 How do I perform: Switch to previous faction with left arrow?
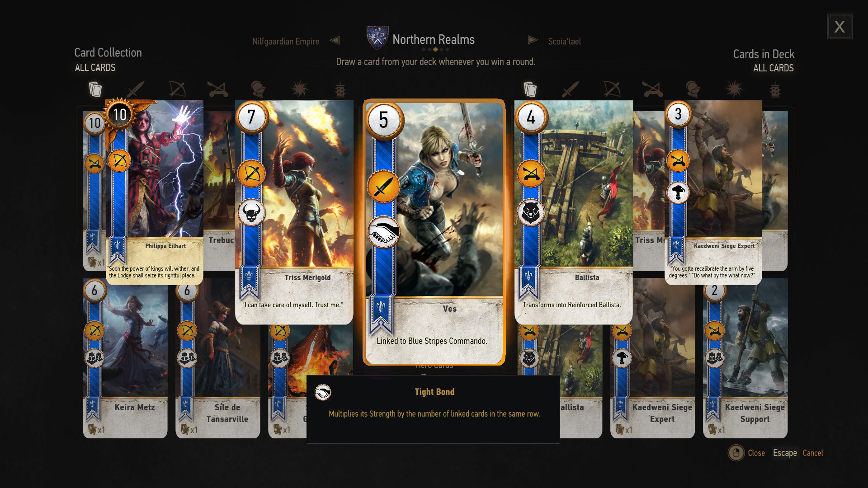click(335, 40)
